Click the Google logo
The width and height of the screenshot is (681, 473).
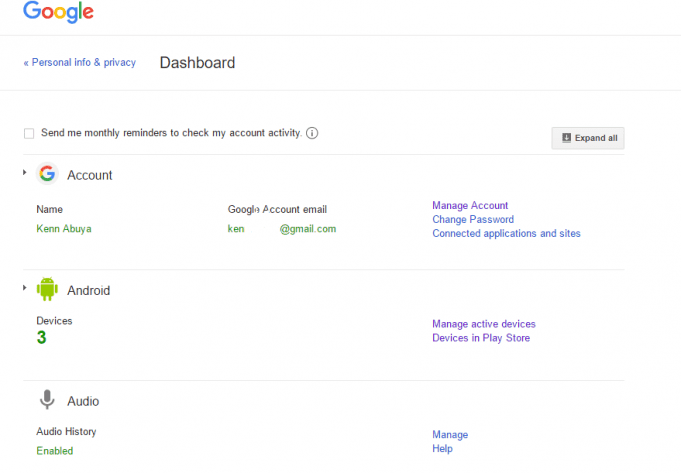pyautogui.click(x=58, y=12)
